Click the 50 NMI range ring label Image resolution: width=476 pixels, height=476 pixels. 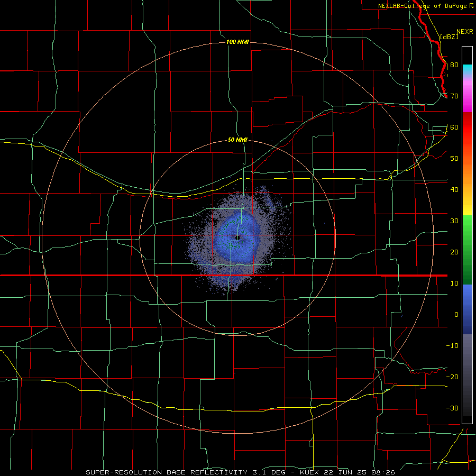coord(237,140)
